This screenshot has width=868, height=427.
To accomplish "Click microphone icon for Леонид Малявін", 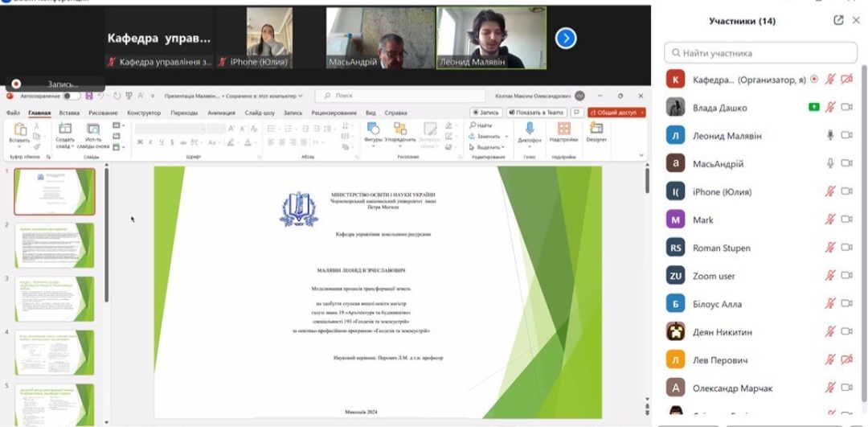I will [x=829, y=134].
